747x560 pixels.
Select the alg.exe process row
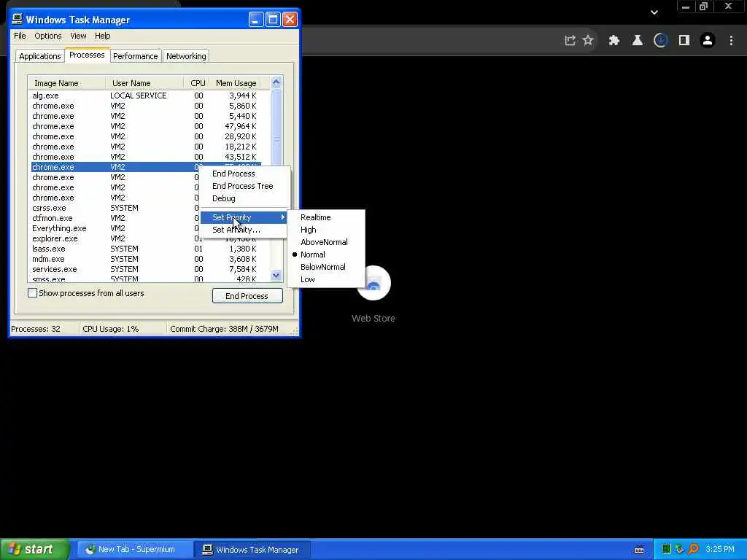tap(145, 96)
